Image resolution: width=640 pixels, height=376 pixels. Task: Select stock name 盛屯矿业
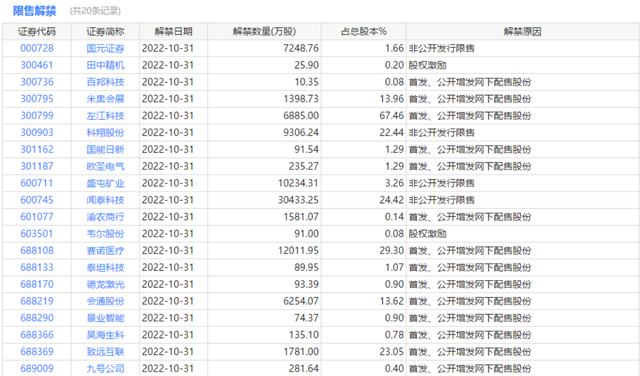coord(105,183)
